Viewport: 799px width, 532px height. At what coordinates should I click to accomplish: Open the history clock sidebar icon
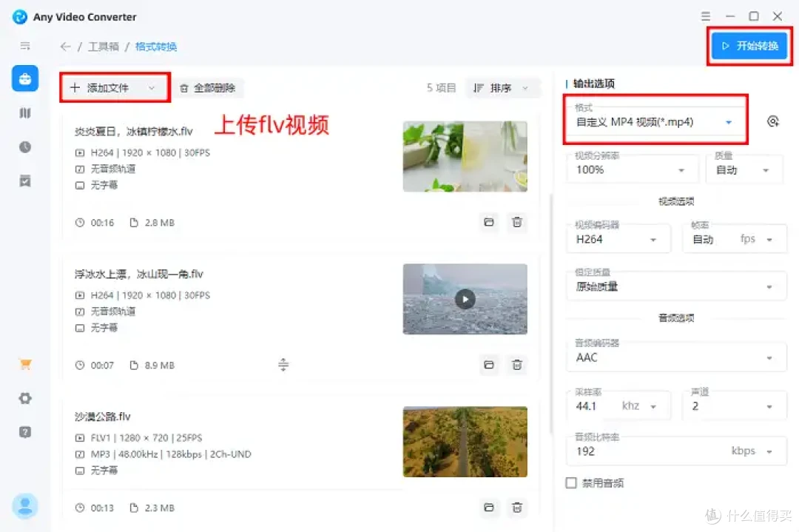tap(25, 147)
